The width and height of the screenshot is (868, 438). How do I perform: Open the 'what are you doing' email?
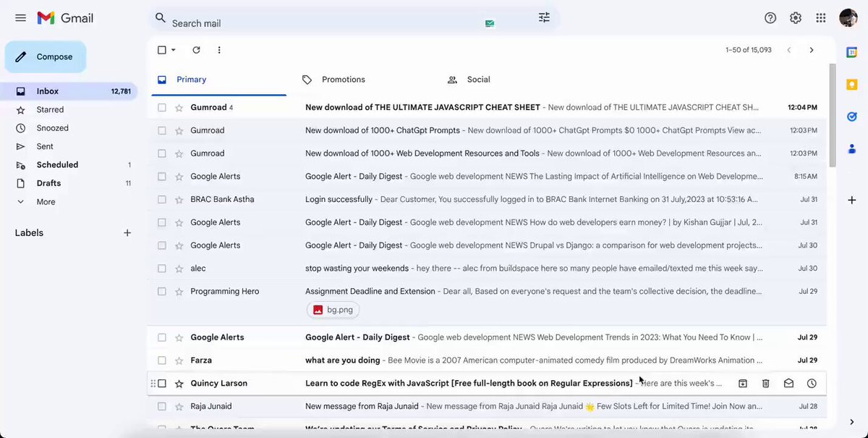coord(486,361)
